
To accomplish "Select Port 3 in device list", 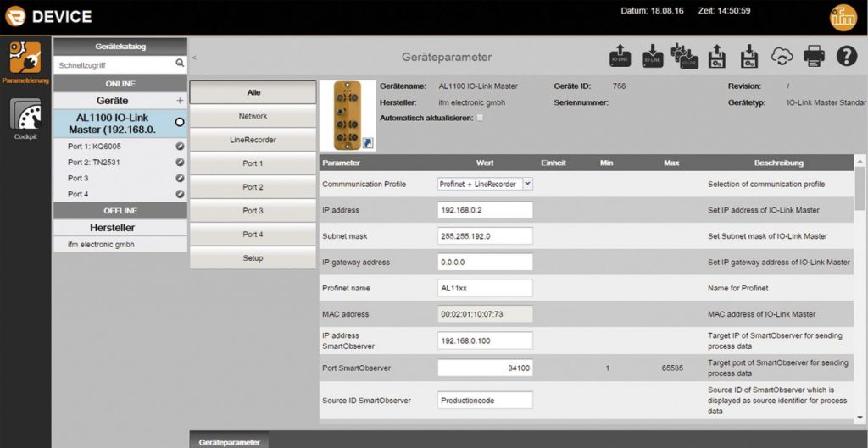I will (120, 178).
